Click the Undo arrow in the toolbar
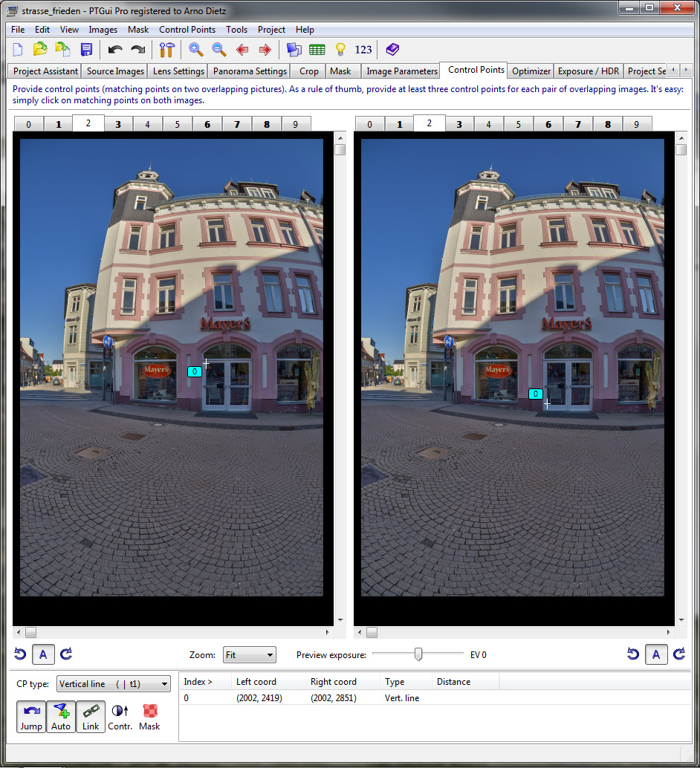Image resolution: width=700 pixels, height=768 pixels. 114,50
